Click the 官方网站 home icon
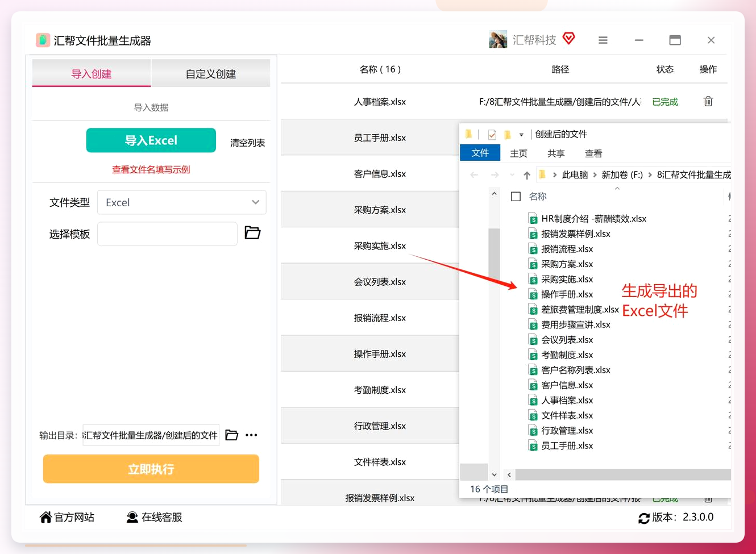 pos(45,517)
